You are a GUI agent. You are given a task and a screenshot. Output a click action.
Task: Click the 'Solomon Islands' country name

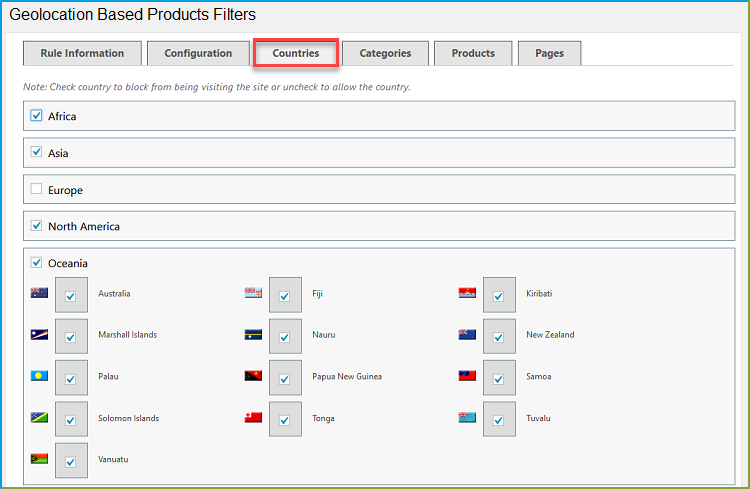(129, 418)
